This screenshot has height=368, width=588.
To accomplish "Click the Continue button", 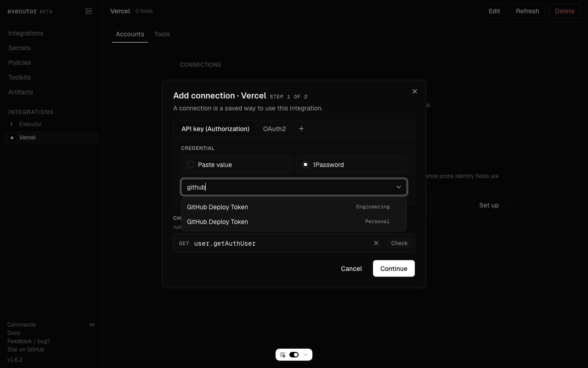I will click(394, 269).
